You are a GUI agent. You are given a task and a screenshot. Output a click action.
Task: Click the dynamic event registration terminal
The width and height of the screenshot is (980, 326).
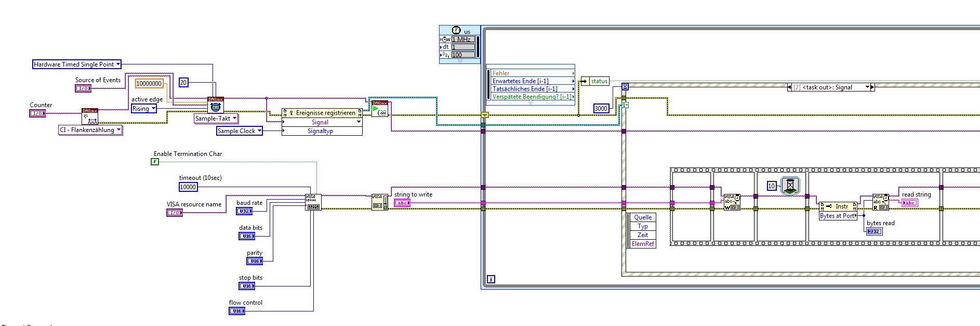coord(625,105)
